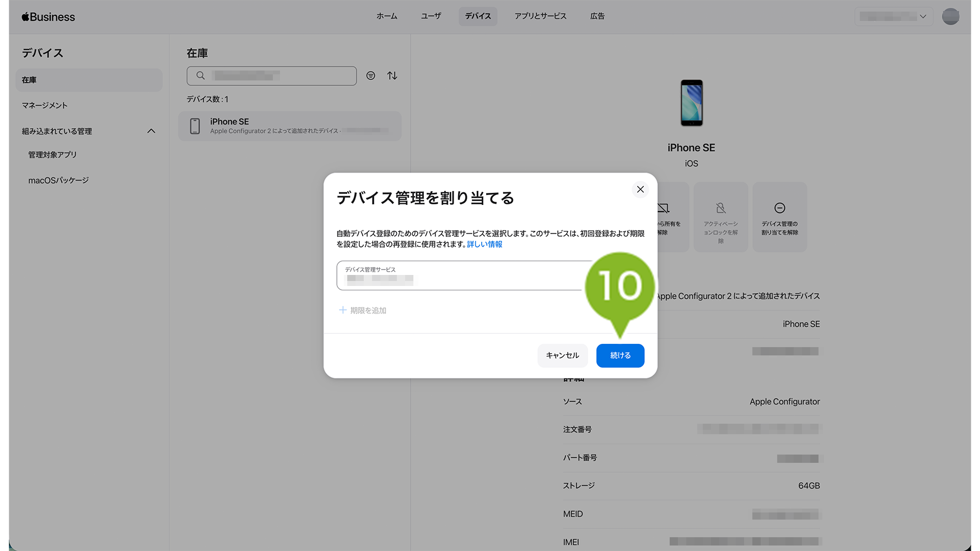Screen dimensions: 980x551
Task: Click the plus icon to add deadline
Action: click(343, 310)
